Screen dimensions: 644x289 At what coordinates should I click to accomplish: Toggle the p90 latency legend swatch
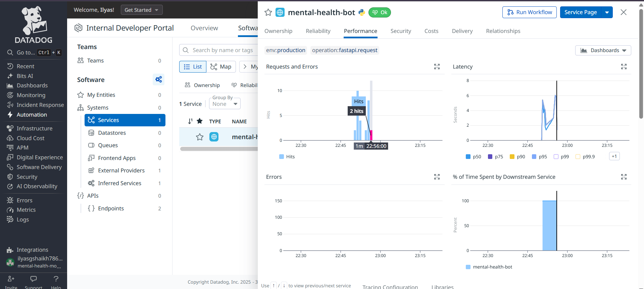[512, 157]
